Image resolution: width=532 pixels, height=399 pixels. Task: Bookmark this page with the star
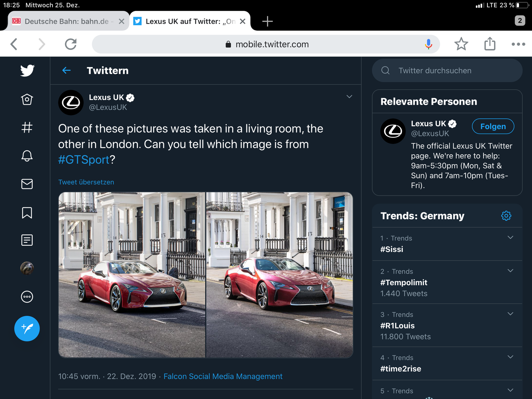pyautogui.click(x=461, y=44)
